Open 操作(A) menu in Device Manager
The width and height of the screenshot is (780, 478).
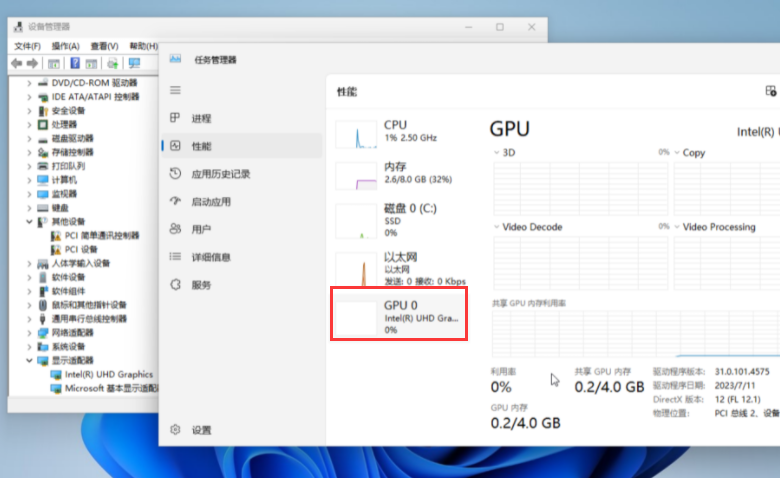click(x=66, y=46)
